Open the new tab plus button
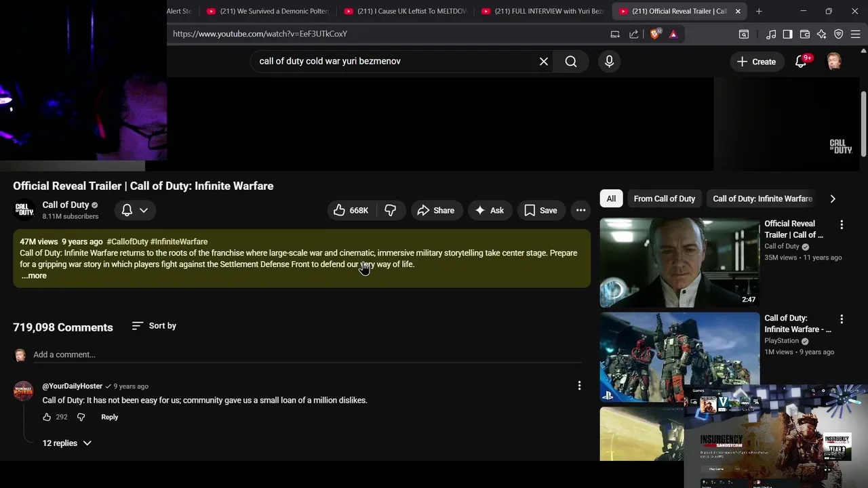This screenshot has width=868, height=488. (759, 11)
